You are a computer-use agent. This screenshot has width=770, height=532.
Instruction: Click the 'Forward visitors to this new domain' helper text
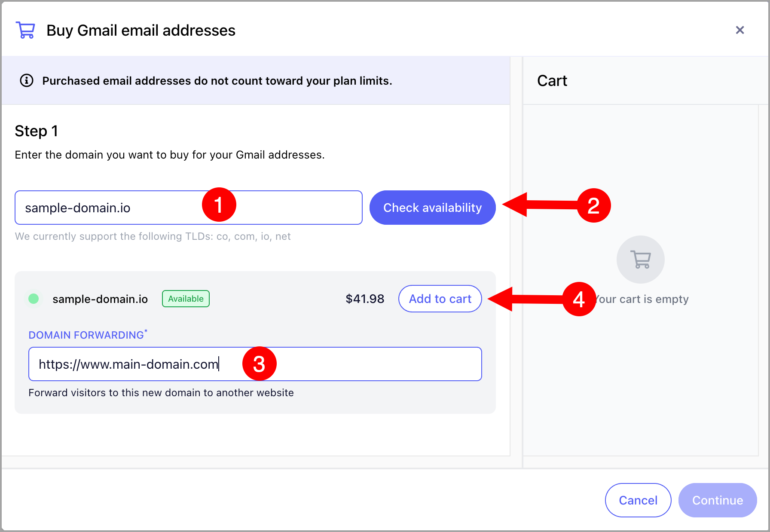click(x=161, y=393)
